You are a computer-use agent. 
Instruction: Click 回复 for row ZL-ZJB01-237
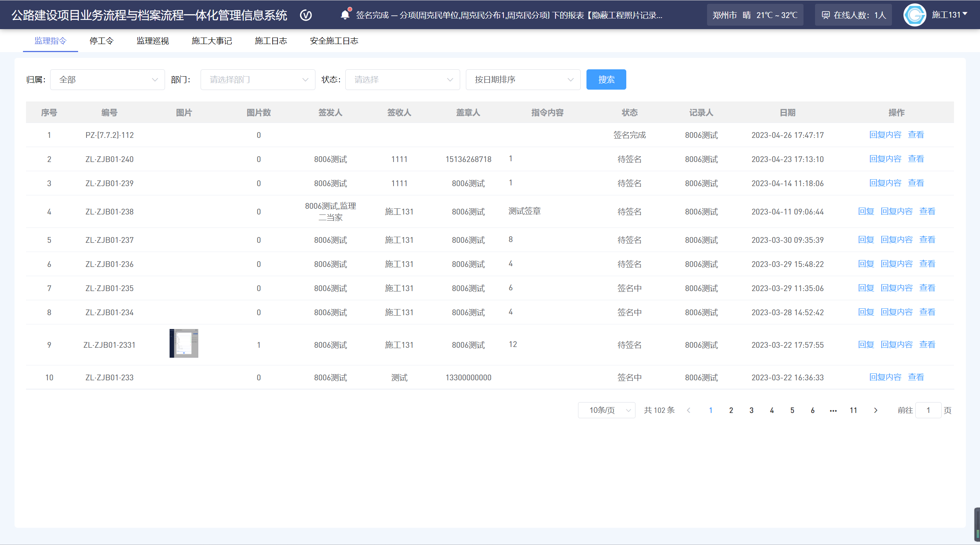point(866,240)
